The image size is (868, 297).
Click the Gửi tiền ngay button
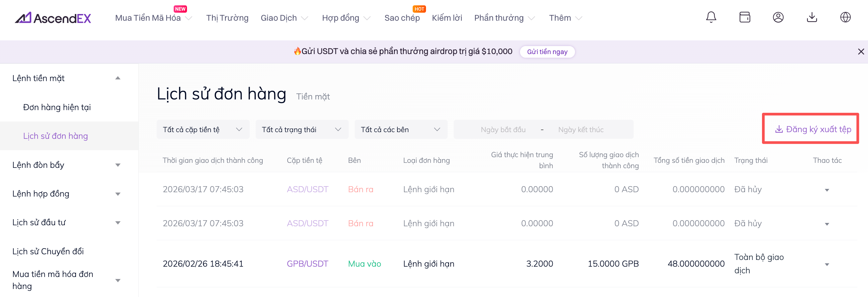pyautogui.click(x=547, y=52)
